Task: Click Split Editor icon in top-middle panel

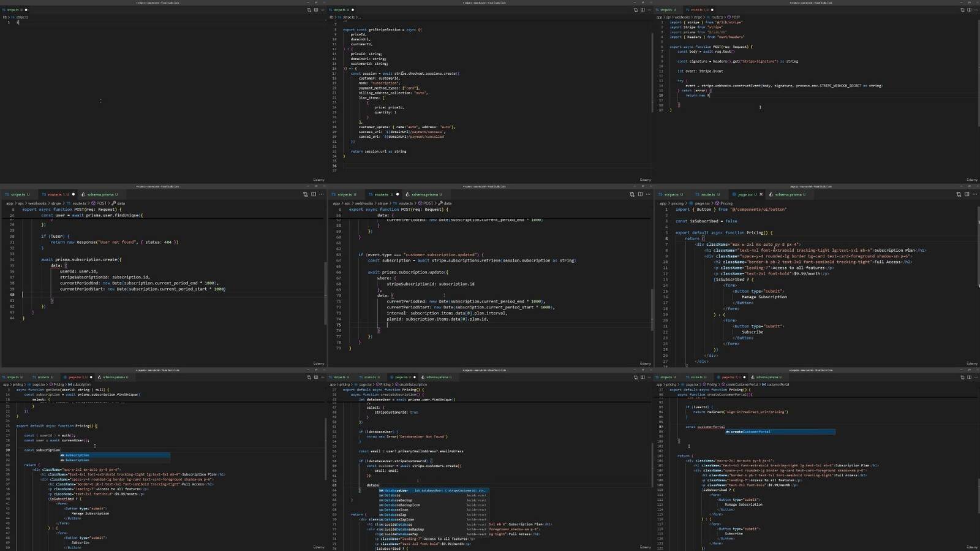Action: [643, 10]
